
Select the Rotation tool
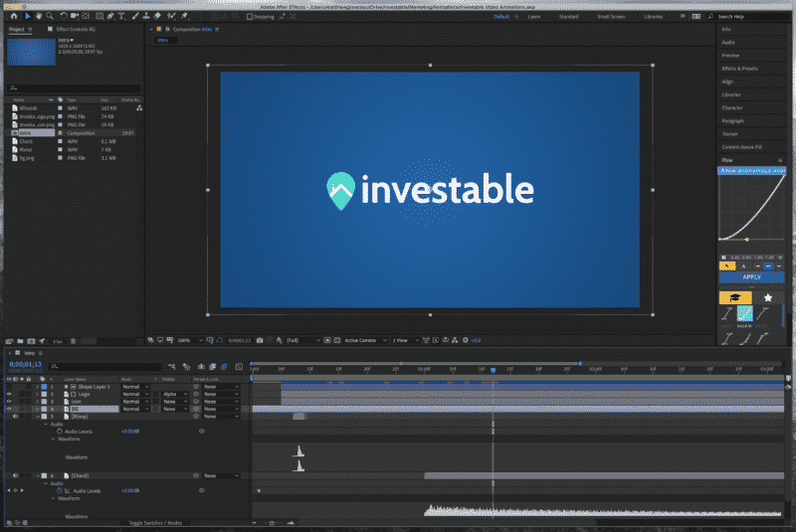pos(64,16)
